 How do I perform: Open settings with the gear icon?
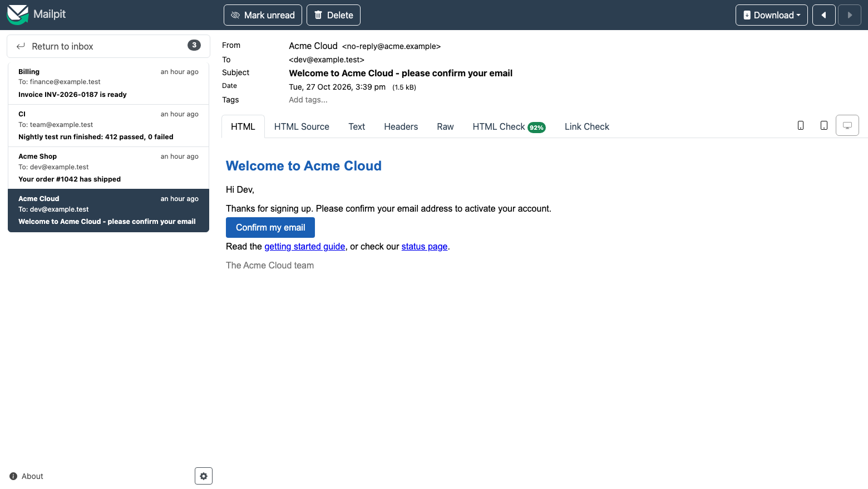point(204,476)
